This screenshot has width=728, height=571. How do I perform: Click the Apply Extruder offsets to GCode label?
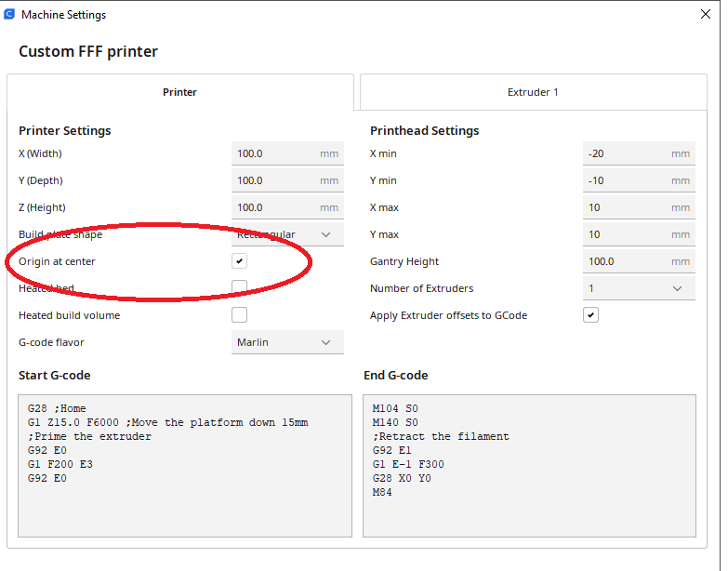448,315
